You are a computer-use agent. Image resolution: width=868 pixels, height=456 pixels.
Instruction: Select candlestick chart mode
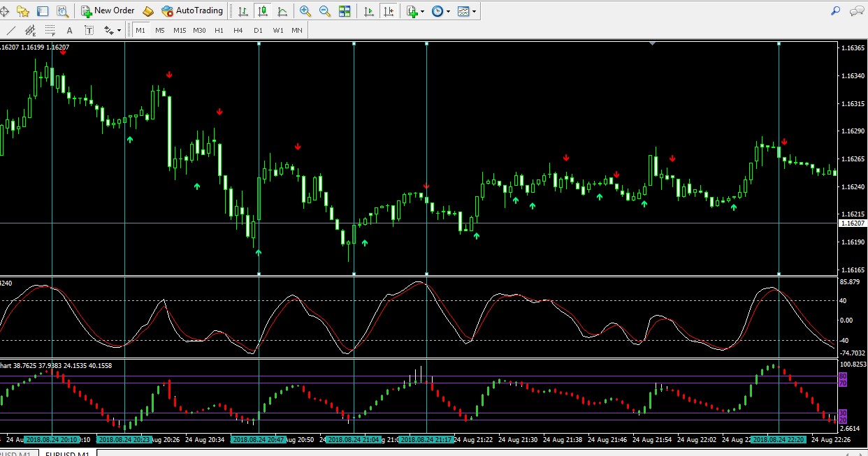point(262,11)
